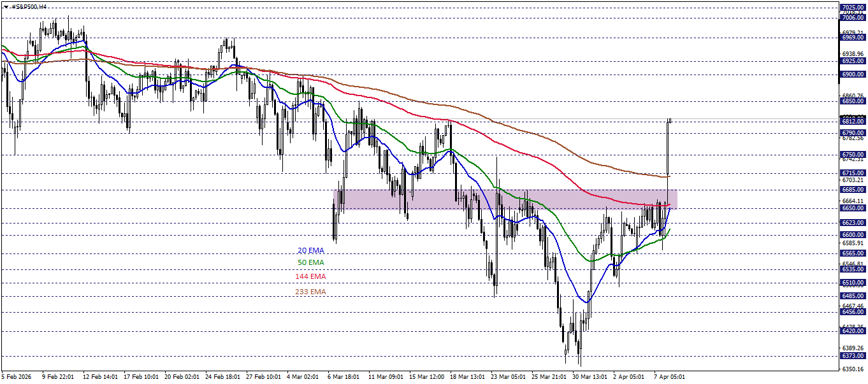The height and width of the screenshot is (384, 868).
Task: Click the 6373.00 price level label
Action: pos(852,357)
